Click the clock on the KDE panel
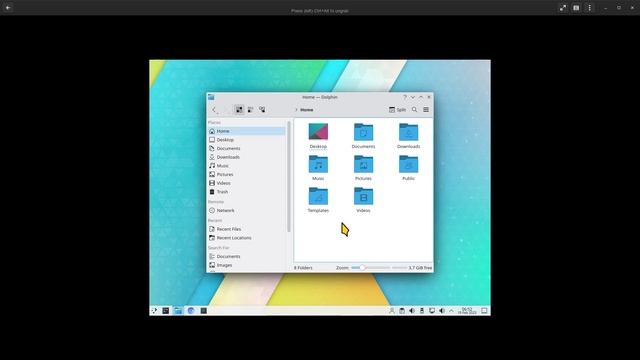 pyautogui.click(x=467, y=311)
